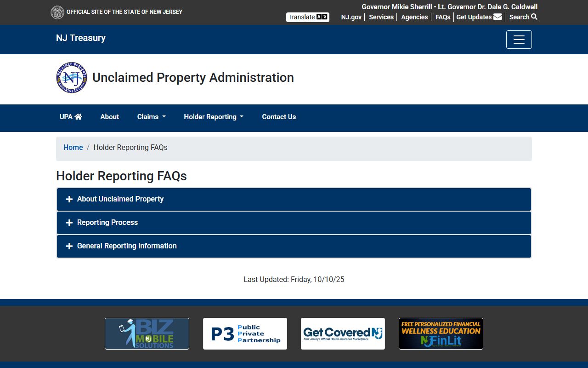Image resolution: width=588 pixels, height=368 pixels.
Task: Click the Official Site of New Jersey text
Action: [x=124, y=12]
